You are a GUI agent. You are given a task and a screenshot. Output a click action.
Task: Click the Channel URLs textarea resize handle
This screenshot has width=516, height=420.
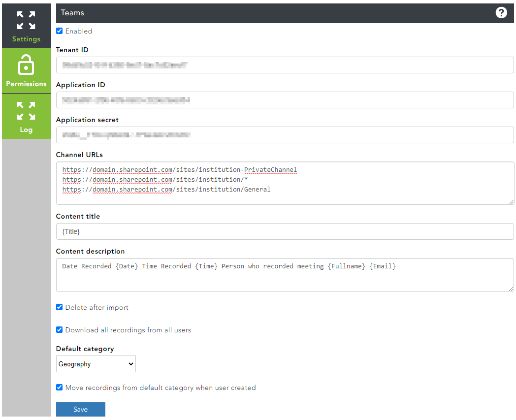511,202
